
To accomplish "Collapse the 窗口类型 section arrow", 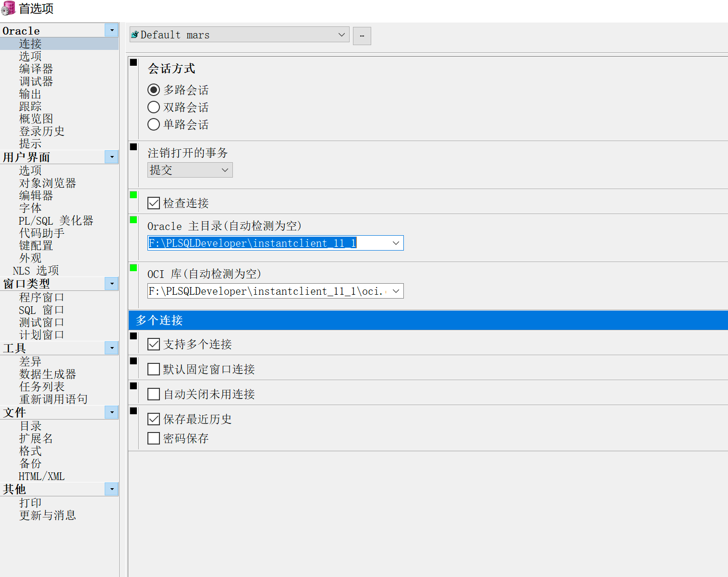I will tap(111, 284).
